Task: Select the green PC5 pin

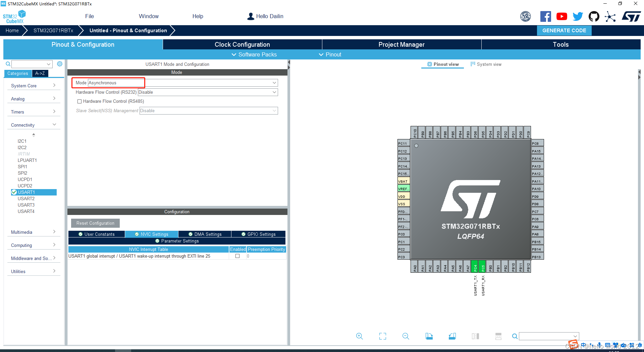Action: point(483,267)
